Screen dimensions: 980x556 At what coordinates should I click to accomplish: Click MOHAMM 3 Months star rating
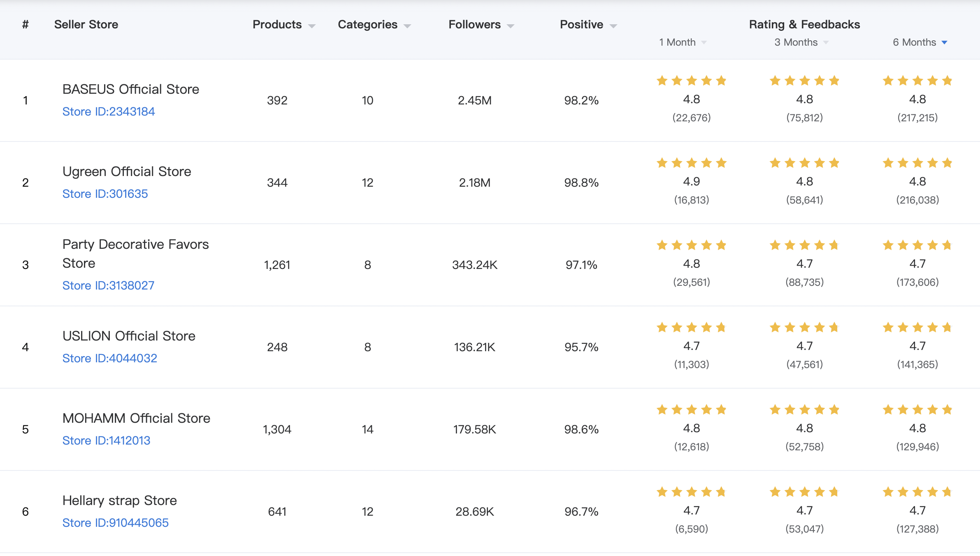pos(804,410)
